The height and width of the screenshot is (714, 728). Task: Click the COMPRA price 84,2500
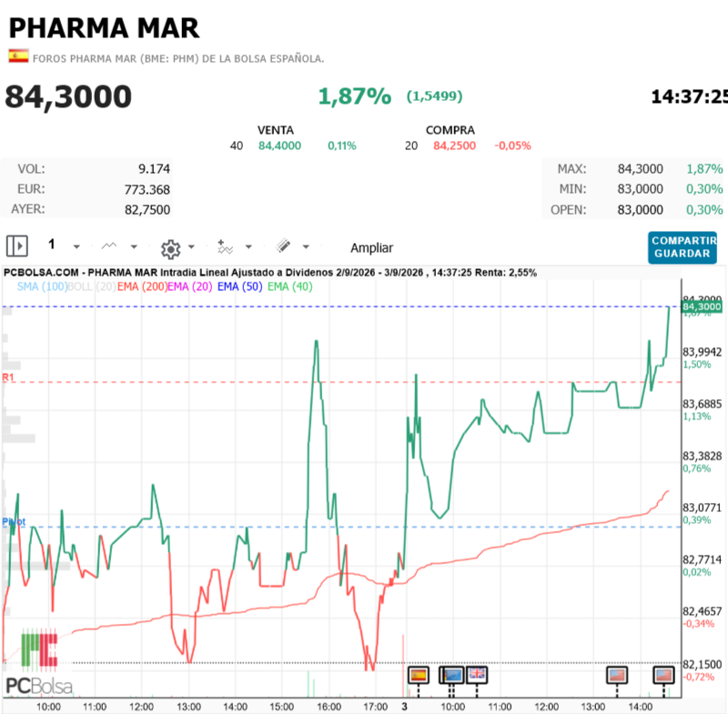pos(454,146)
